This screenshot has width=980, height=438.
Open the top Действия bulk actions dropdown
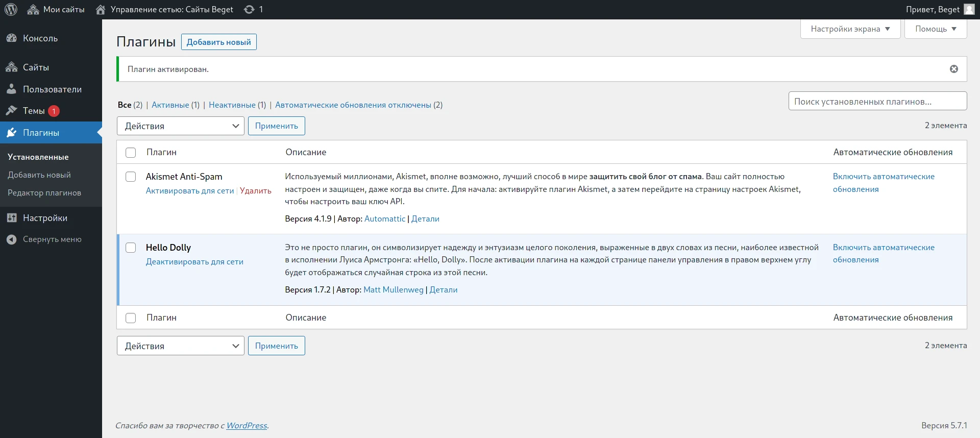click(x=181, y=126)
